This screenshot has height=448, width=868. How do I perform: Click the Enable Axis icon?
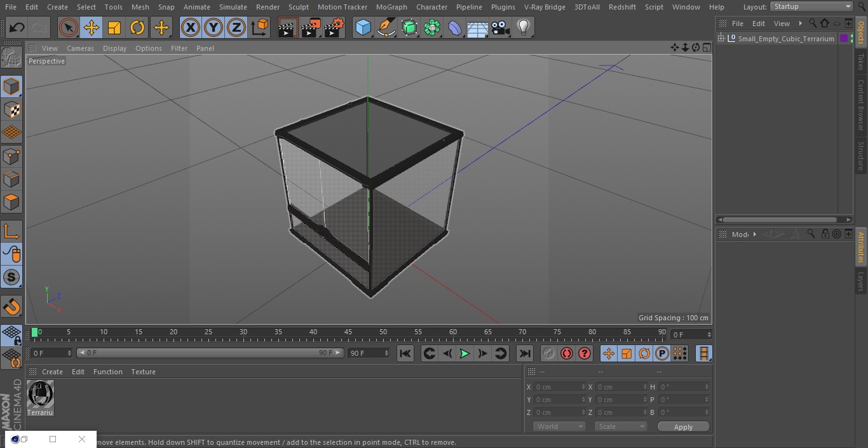coord(11,231)
